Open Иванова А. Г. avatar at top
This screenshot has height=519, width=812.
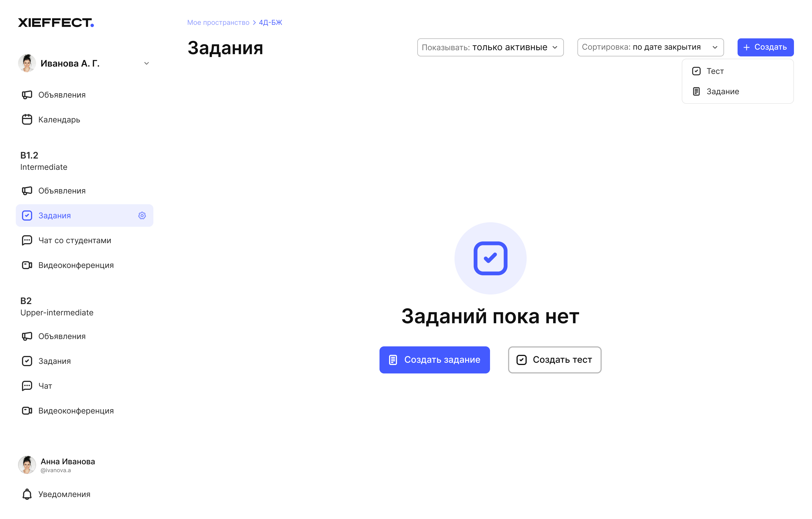(x=27, y=63)
